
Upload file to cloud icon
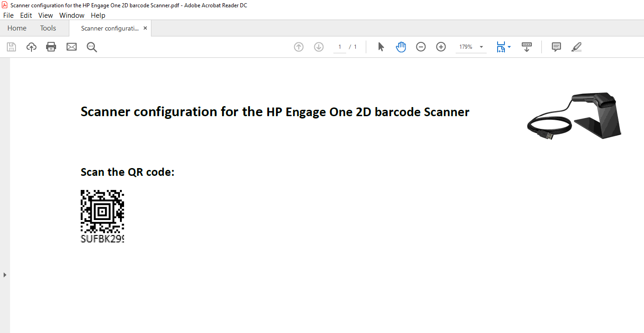point(31,47)
